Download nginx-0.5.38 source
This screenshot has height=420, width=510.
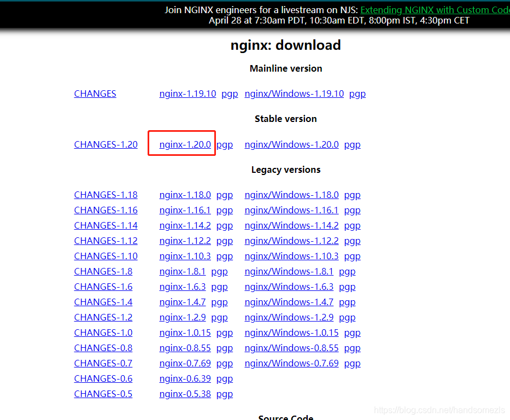point(185,394)
